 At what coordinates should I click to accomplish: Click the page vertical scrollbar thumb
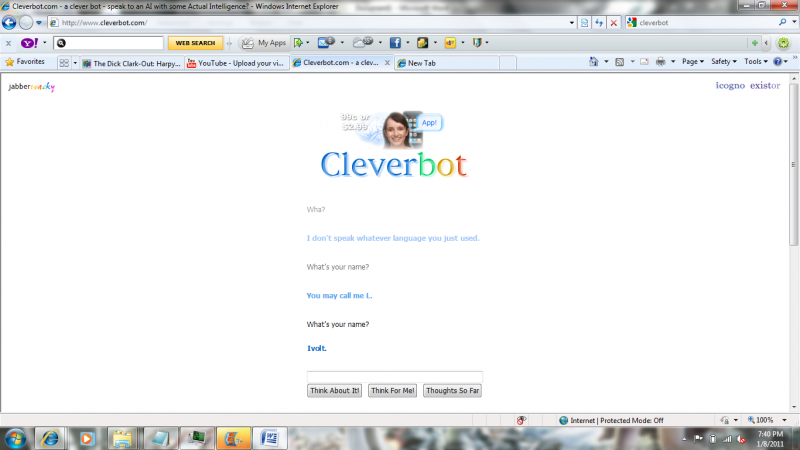[x=793, y=165]
